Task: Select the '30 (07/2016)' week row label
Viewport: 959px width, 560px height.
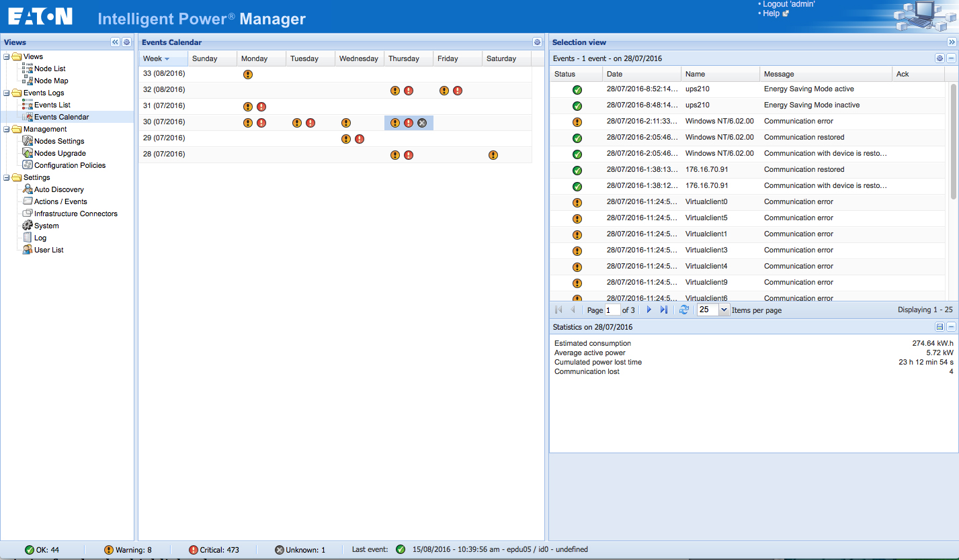Action: (164, 122)
